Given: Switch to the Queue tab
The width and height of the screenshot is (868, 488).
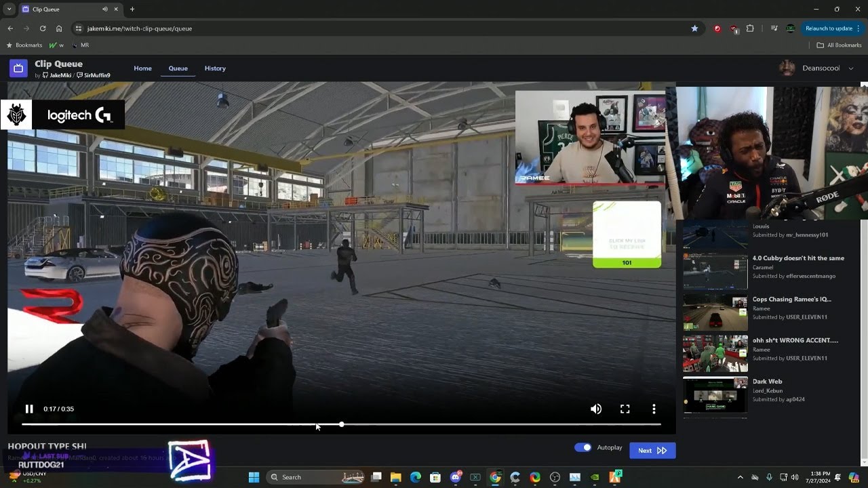Looking at the screenshot, I should pos(178,68).
